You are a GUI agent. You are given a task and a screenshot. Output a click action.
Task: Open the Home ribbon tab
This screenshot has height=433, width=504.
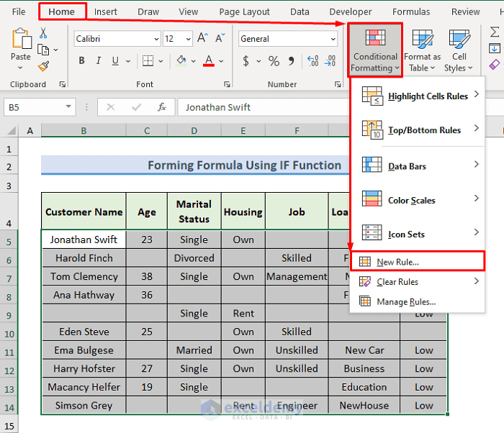[x=62, y=12]
